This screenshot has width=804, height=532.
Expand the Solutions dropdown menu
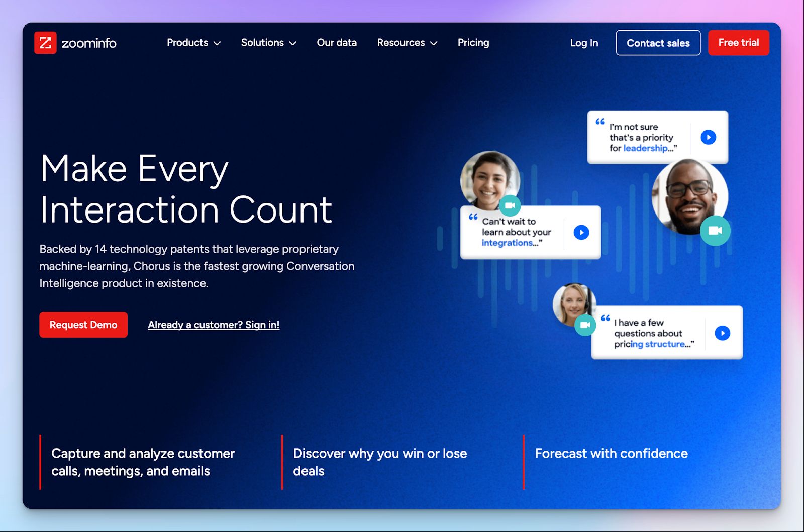click(x=268, y=43)
